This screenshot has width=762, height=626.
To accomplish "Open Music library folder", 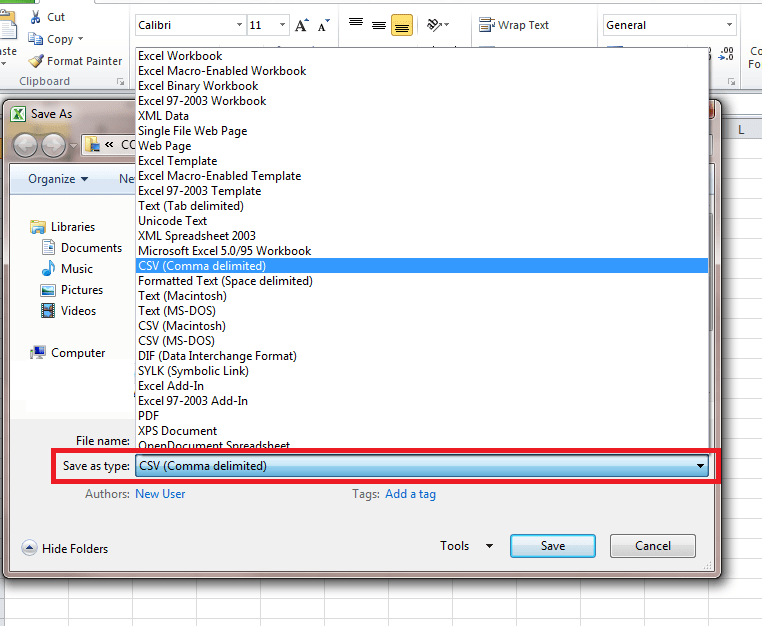I will (67, 269).
